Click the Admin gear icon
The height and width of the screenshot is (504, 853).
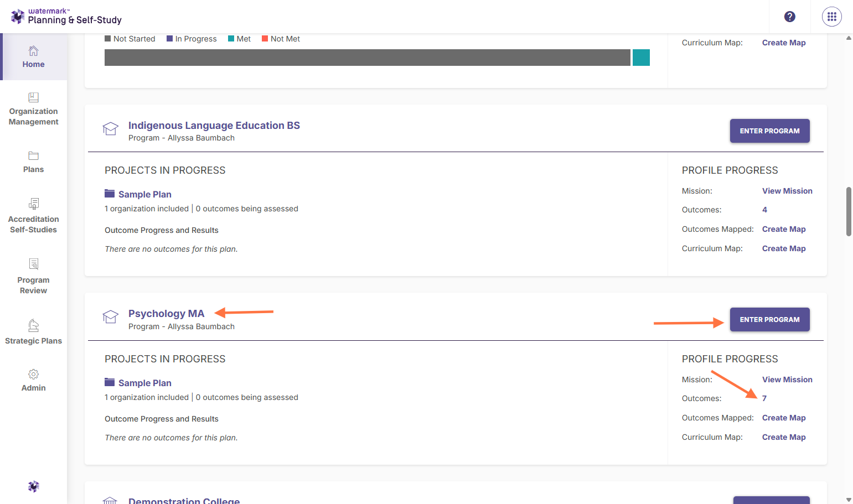point(34,374)
